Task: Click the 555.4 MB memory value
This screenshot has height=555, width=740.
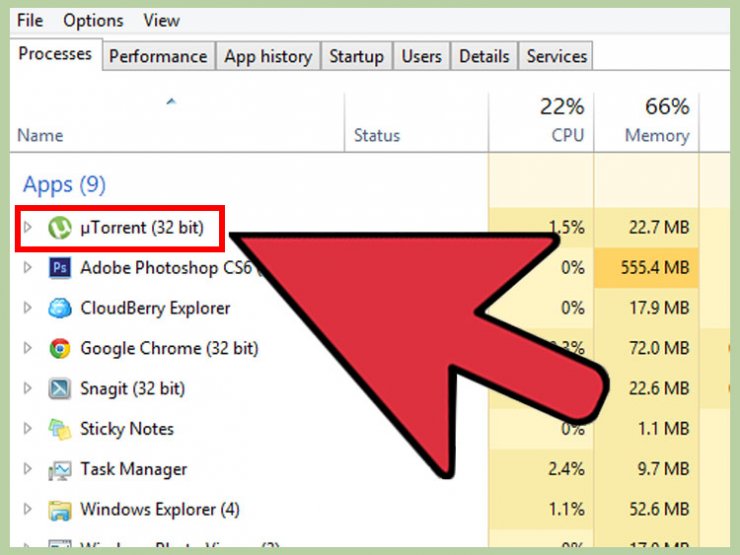Action: click(655, 268)
